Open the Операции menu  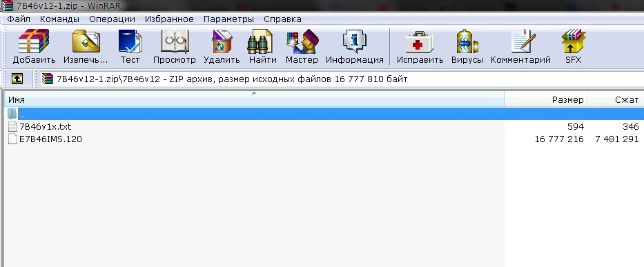[112, 19]
